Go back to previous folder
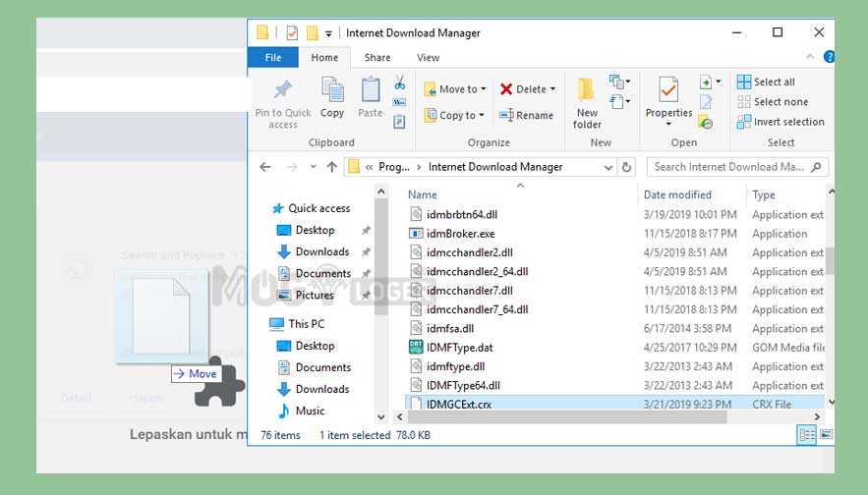Image resolution: width=868 pixels, height=495 pixels. coord(265,167)
